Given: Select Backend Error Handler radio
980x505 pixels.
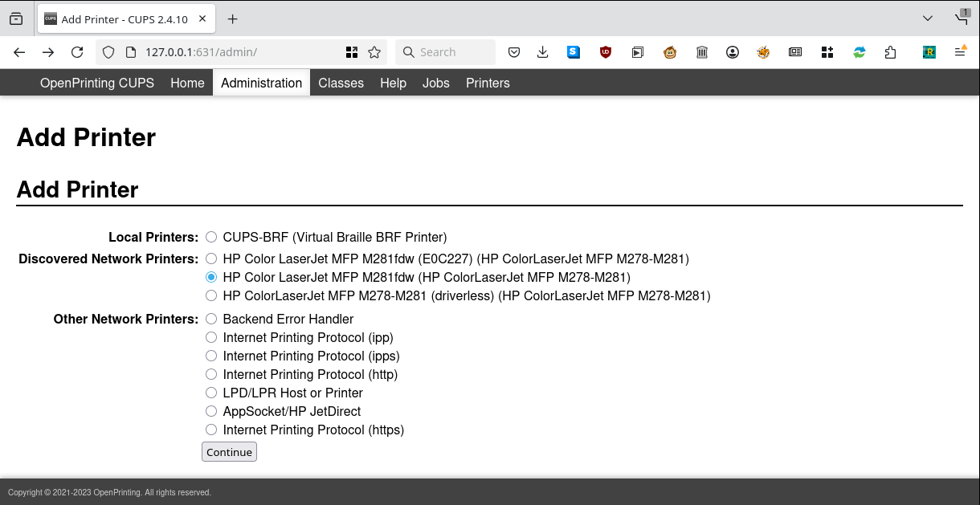Looking at the screenshot, I should pyautogui.click(x=211, y=319).
